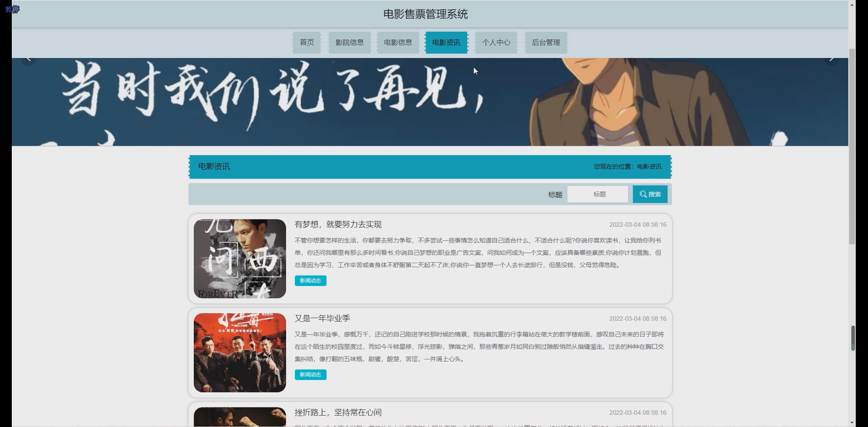Screen dimensions: 868x427
Task: Click the breadcrumb 您现在的位置：电影资讯
Action: [628, 167]
